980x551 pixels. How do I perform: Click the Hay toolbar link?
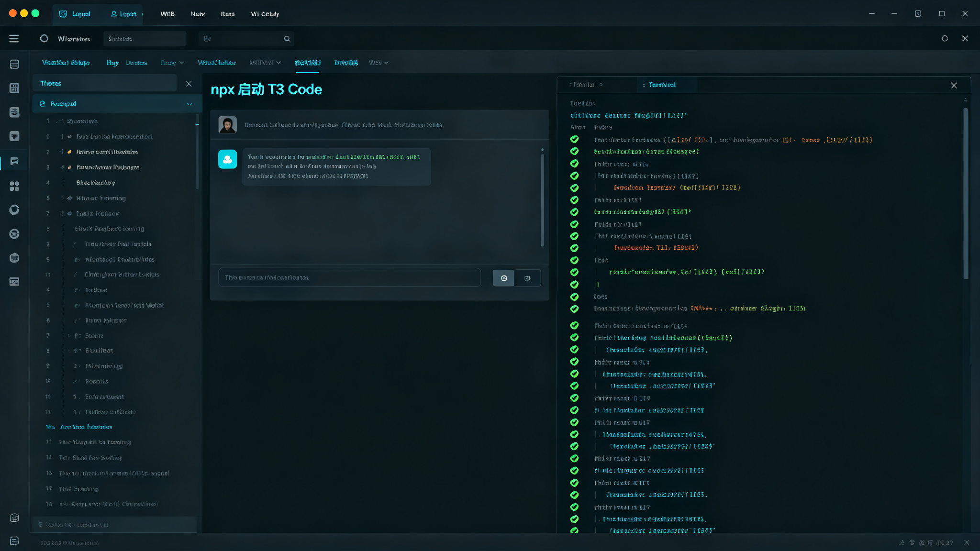click(113, 63)
